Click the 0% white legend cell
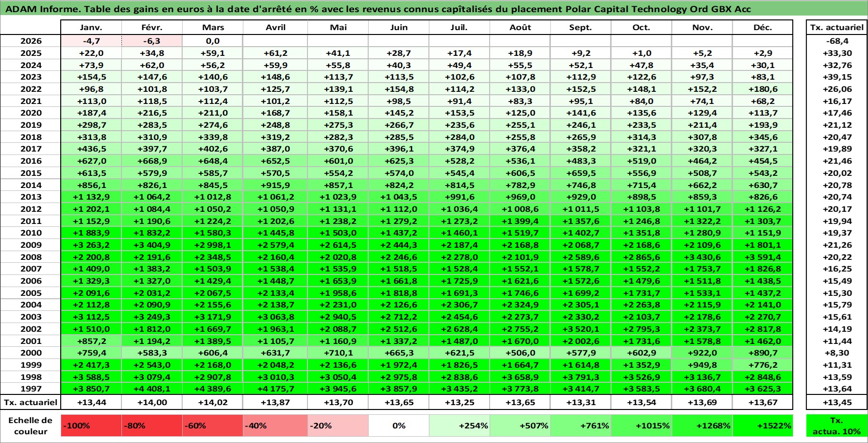The image size is (868, 443). pyautogui.click(x=399, y=426)
